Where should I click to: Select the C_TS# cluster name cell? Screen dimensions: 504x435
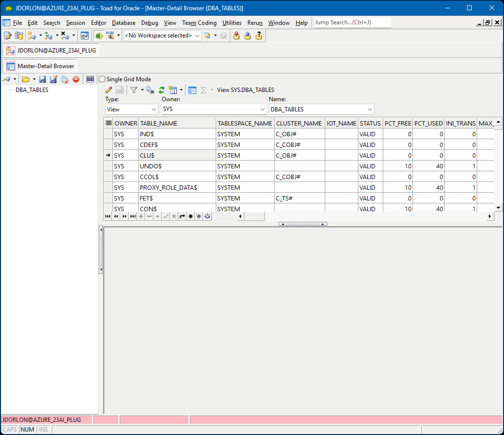point(299,198)
